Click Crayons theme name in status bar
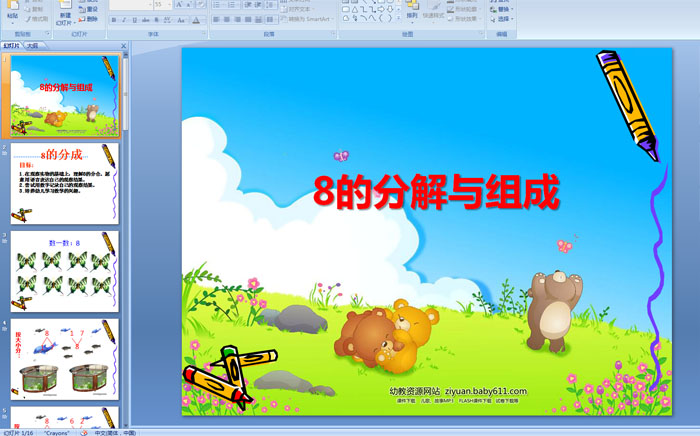The width and height of the screenshot is (700, 436). pos(57,433)
